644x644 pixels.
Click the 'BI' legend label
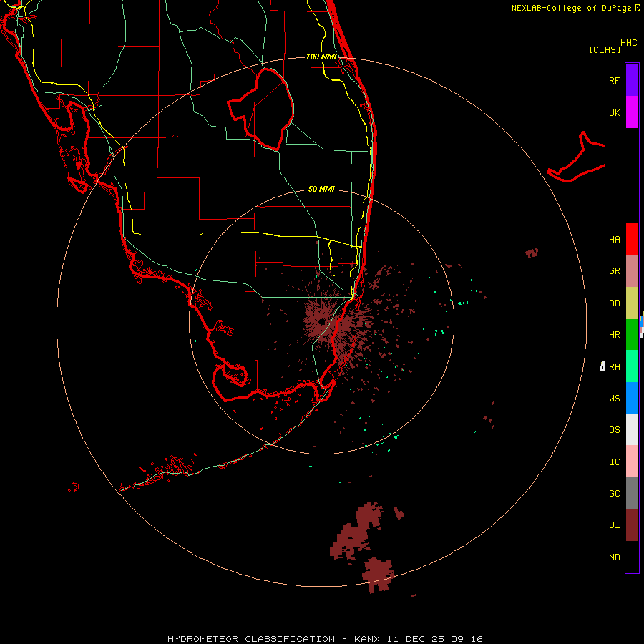pyautogui.click(x=614, y=525)
